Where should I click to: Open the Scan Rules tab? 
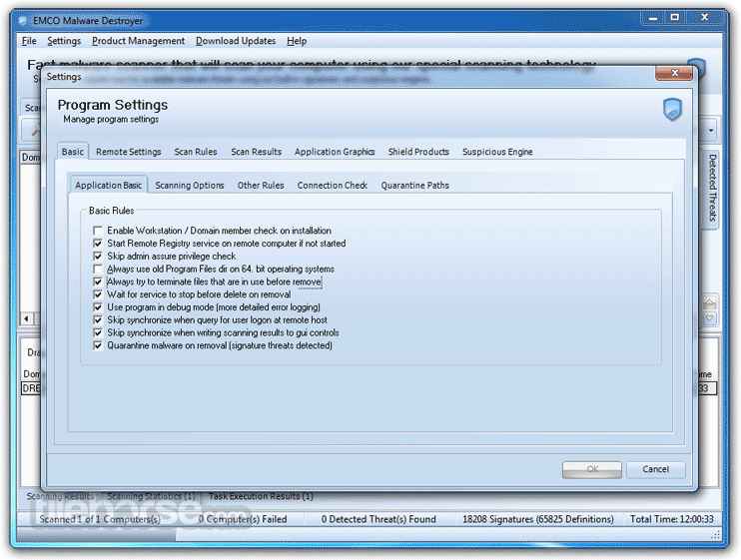coord(195,152)
